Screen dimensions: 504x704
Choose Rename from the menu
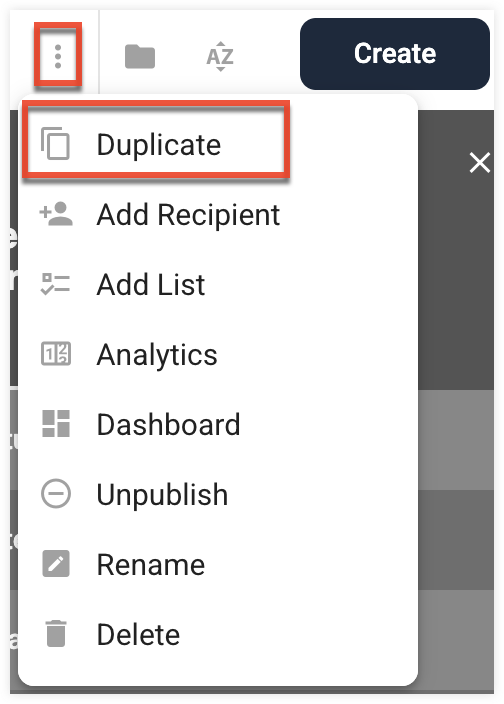pyautogui.click(x=218, y=564)
